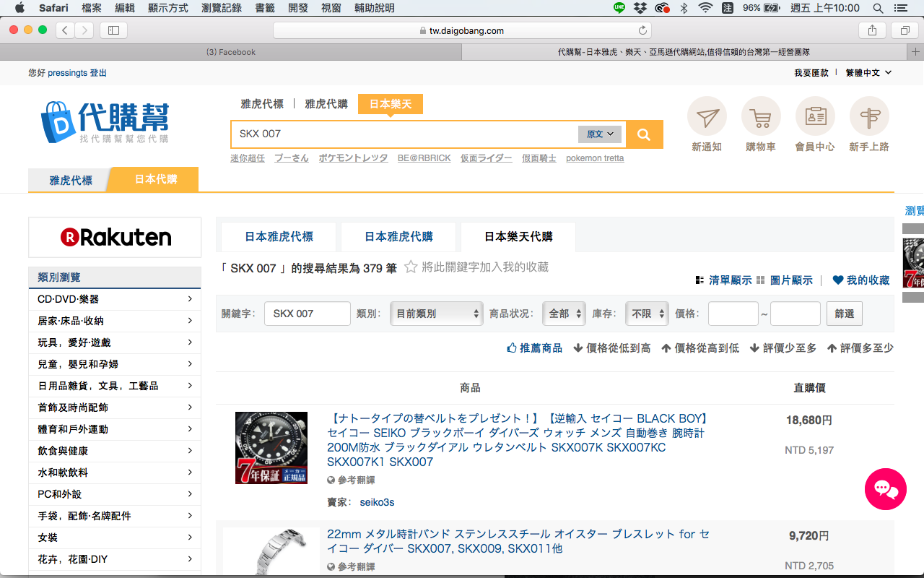Sort by 價格從高到低
This screenshot has height=578, width=924.
700,348
